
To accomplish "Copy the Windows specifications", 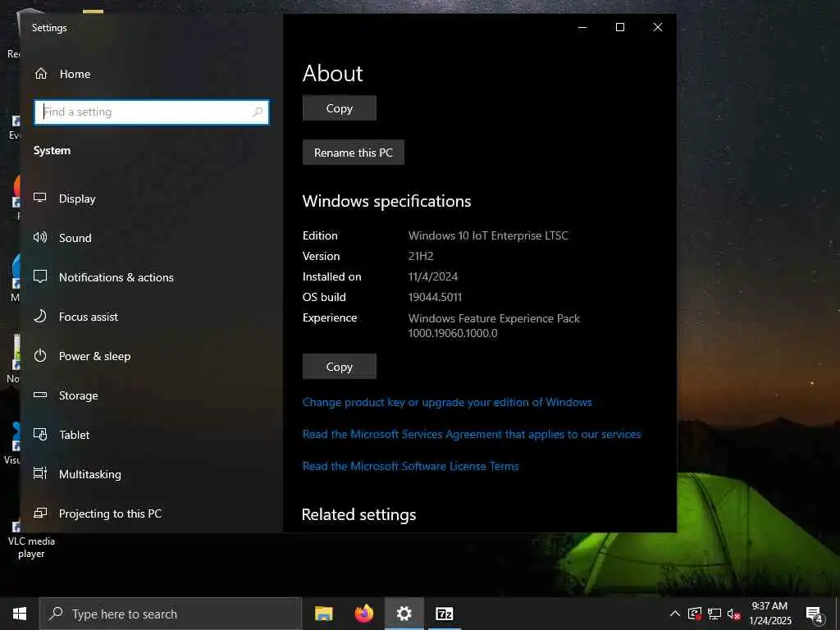I will point(339,367).
